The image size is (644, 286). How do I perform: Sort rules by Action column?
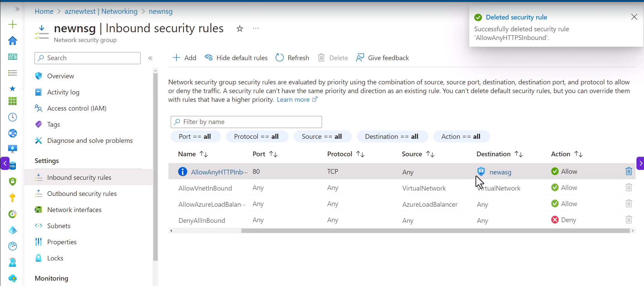point(567,154)
